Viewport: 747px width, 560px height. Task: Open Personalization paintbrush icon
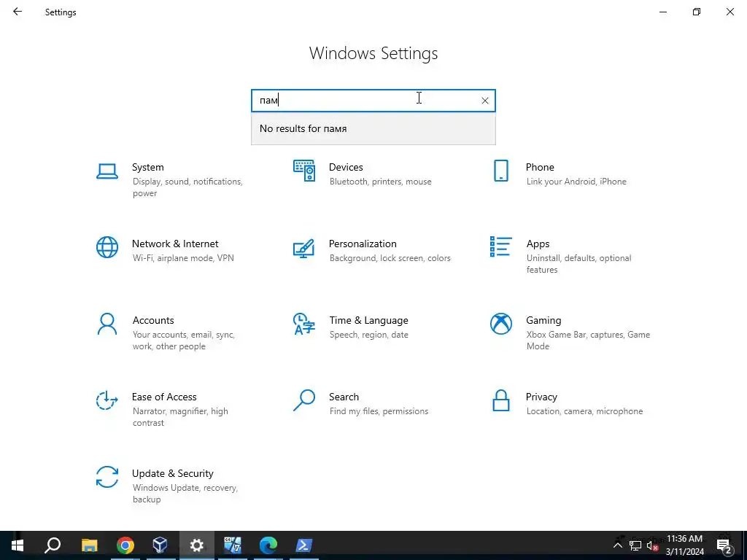click(304, 248)
